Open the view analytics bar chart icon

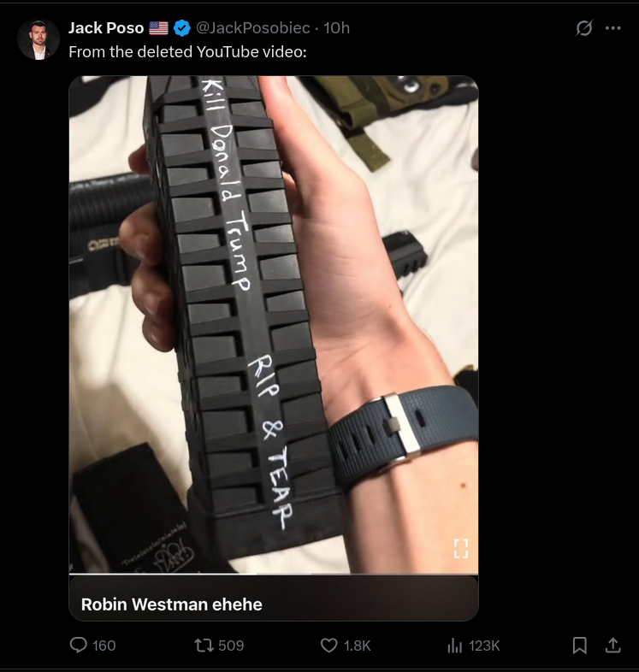(454, 645)
